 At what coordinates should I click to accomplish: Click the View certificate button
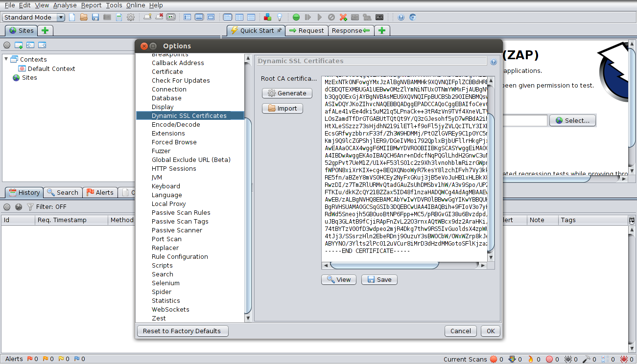[339, 279]
